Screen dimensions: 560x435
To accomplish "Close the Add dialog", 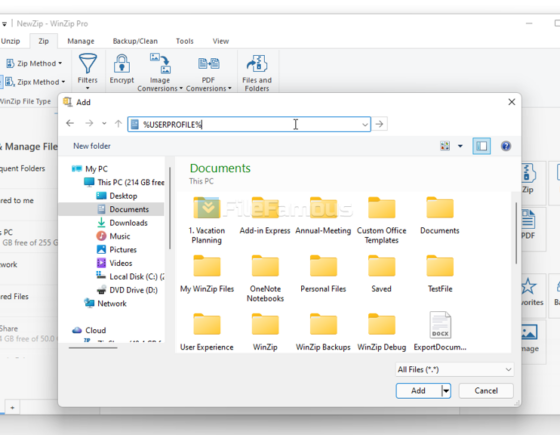I will [511, 102].
